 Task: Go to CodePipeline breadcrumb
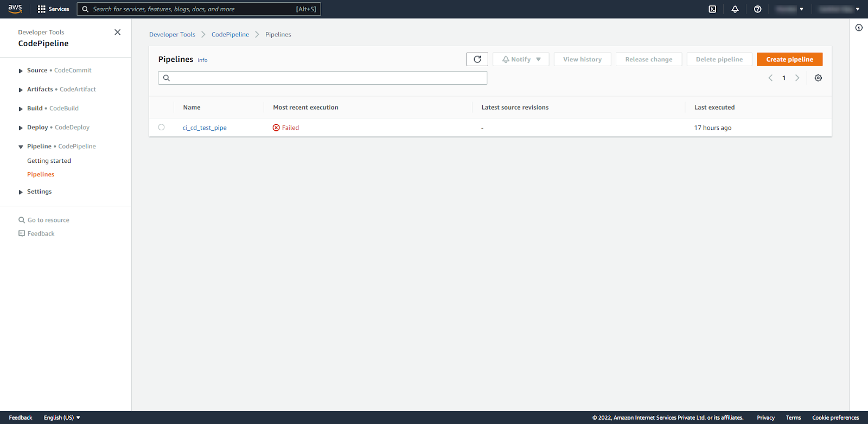(x=230, y=34)
